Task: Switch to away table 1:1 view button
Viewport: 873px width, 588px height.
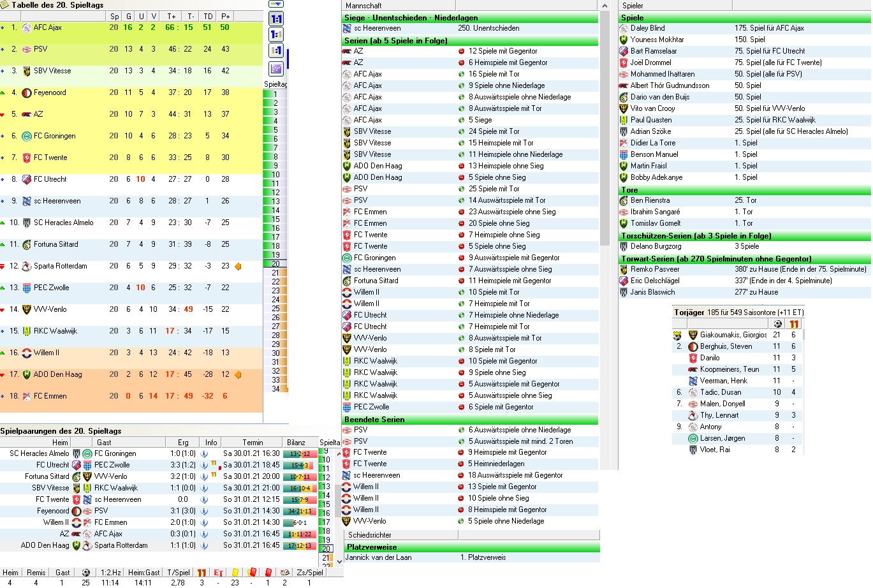Action: (276, 50)
